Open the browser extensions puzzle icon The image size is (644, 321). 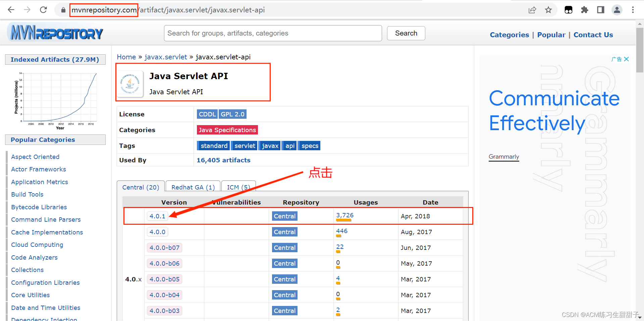click(585, 10)
